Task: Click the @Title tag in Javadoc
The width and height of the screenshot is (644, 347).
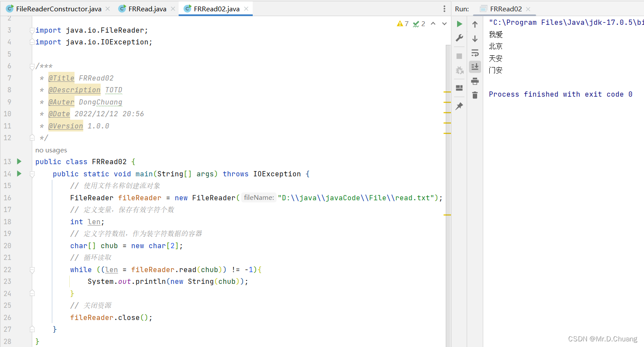Action: [61, 78]
